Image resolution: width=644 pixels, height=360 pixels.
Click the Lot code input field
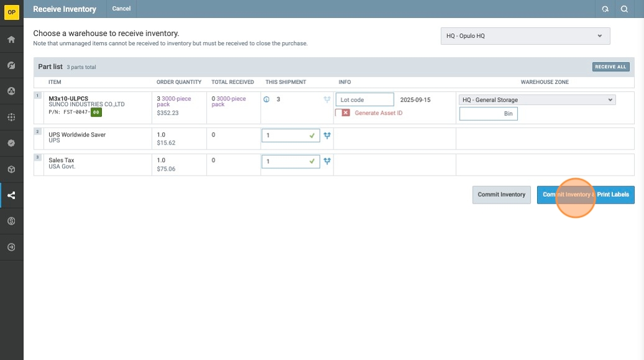click(365, 100)
